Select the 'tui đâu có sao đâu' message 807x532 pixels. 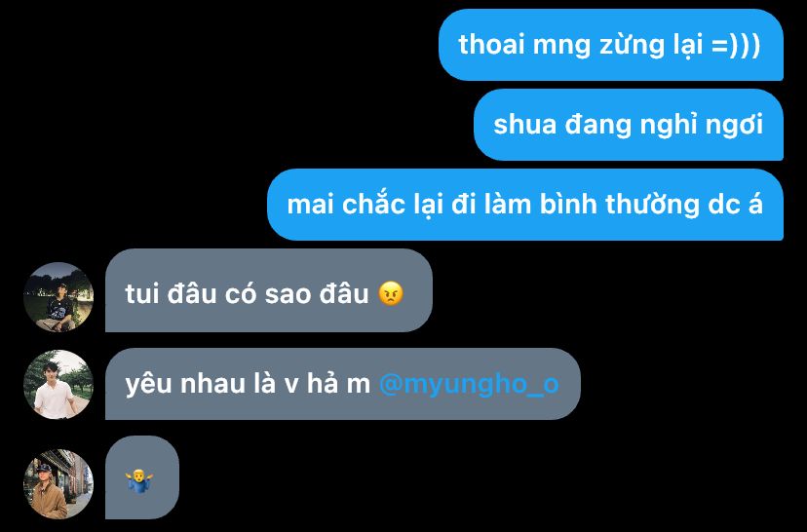click(269, 290)
